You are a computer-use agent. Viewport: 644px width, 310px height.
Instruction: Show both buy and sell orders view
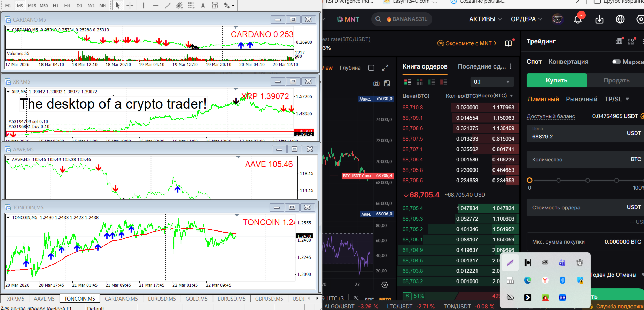[x=408, y=82]
